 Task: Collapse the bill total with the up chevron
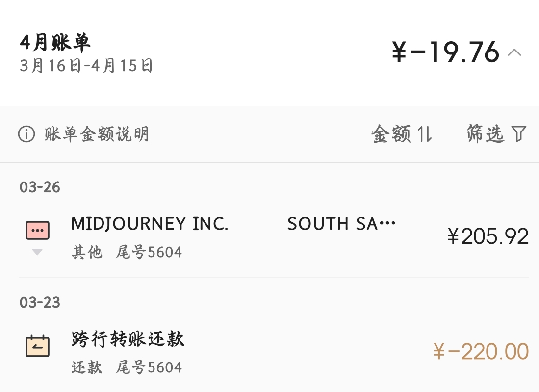tap(514, 52)
